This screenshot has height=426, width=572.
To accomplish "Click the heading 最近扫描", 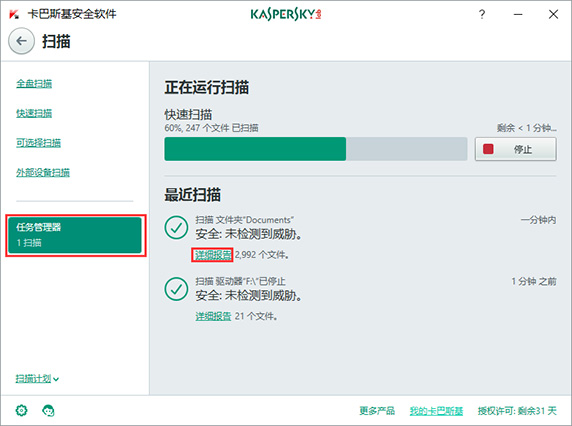I will click(x=192, y=195).
